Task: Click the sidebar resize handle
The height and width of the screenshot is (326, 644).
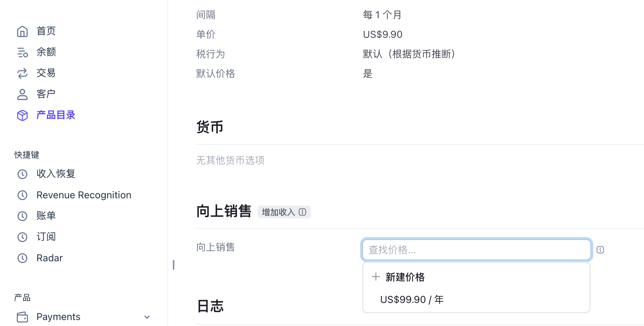Action: [x=174, y=265]
